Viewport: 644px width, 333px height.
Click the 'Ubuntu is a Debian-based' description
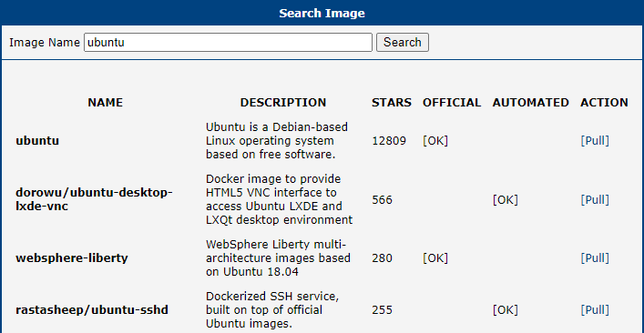click(x=277, y=141)
